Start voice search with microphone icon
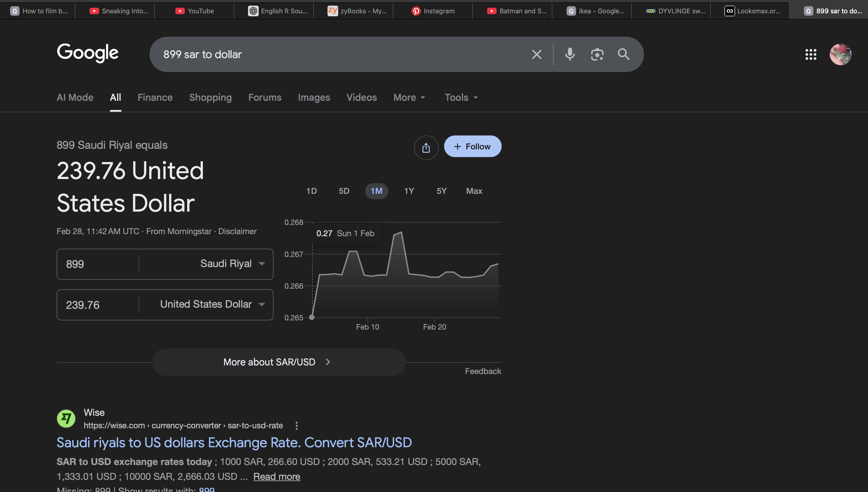Viewport: 868px width, 492px height. coord(570,55)
